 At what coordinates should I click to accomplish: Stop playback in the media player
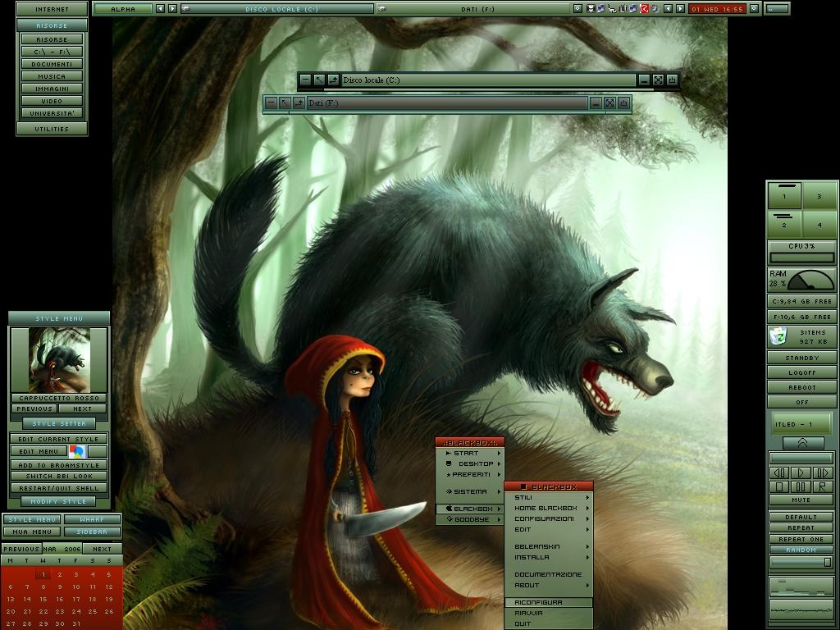pos(780,486)
